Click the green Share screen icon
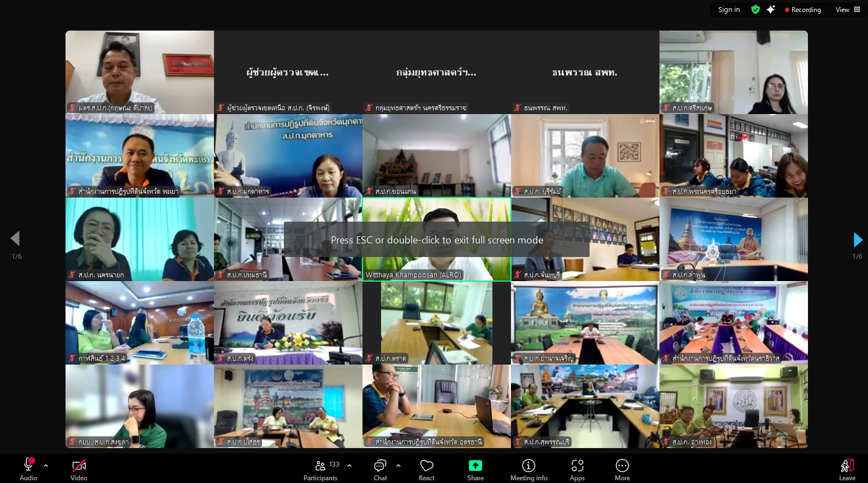 click(475, 465)
